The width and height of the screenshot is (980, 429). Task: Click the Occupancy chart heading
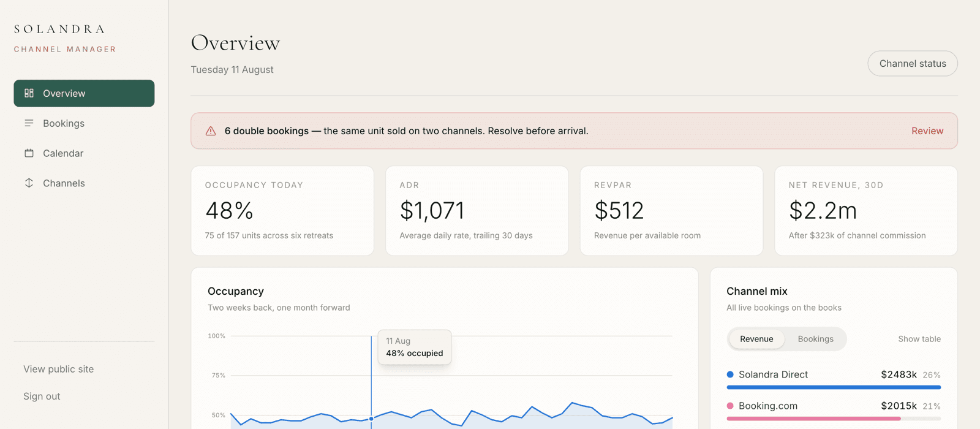(236, 291)
